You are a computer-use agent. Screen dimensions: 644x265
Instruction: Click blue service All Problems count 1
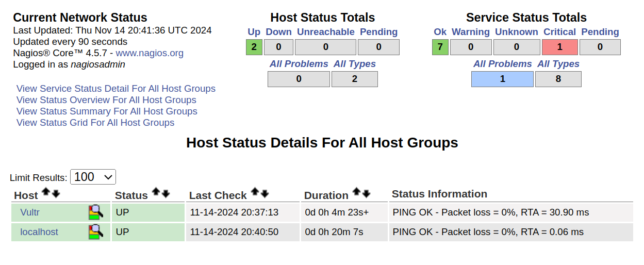tap(503, 79)
